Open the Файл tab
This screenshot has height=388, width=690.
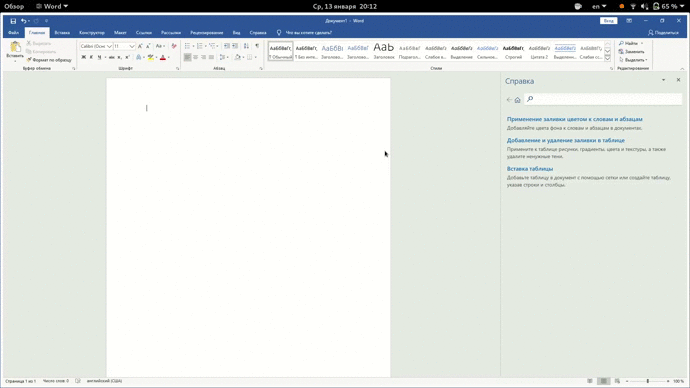click(13, 33)
